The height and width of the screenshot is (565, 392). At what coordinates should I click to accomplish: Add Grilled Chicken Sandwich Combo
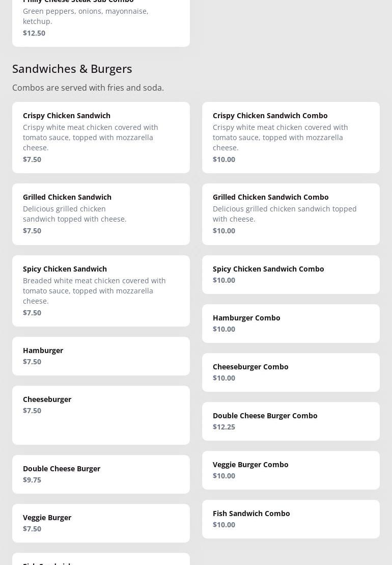[291, 214]
